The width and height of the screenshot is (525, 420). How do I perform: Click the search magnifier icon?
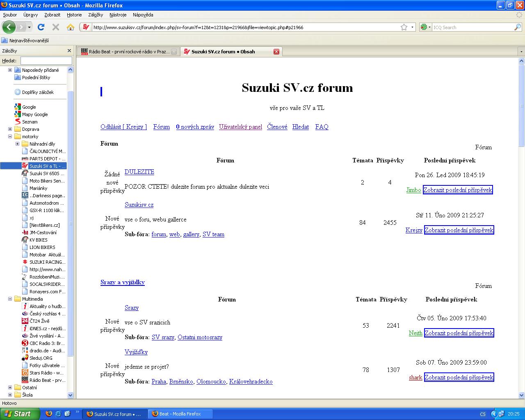[518, 27]
